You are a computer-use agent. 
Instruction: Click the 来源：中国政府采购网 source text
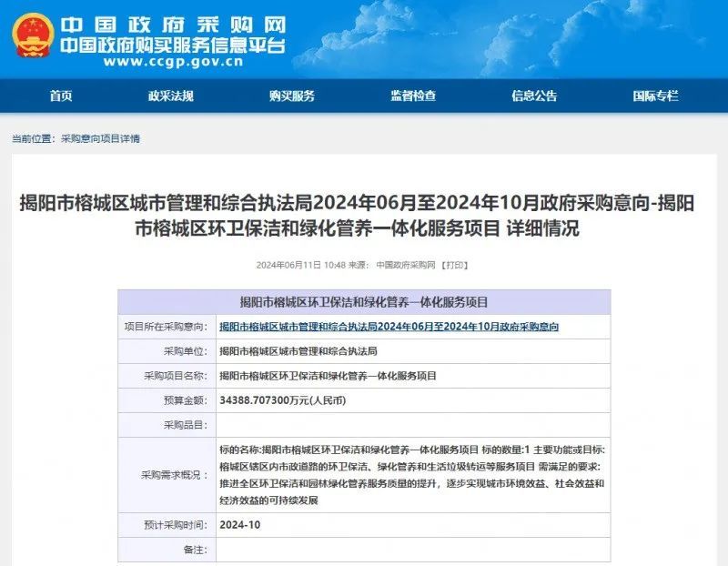pos(392,265)
